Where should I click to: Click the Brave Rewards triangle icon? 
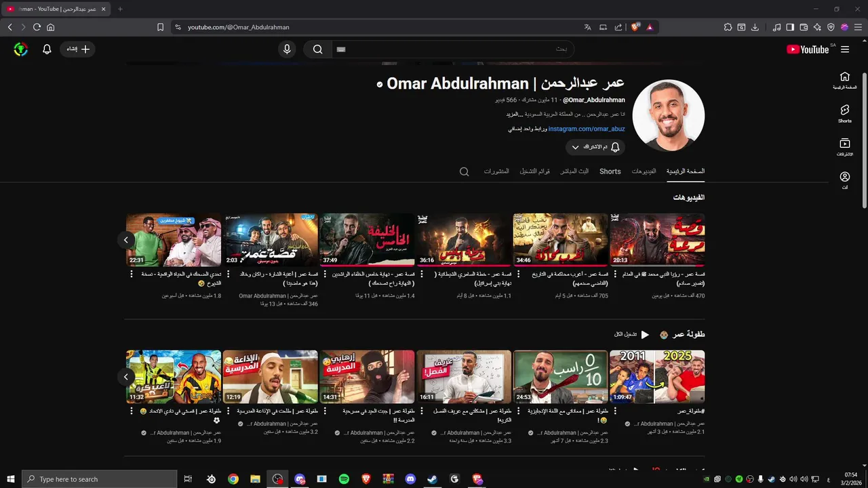coord(650,27)
